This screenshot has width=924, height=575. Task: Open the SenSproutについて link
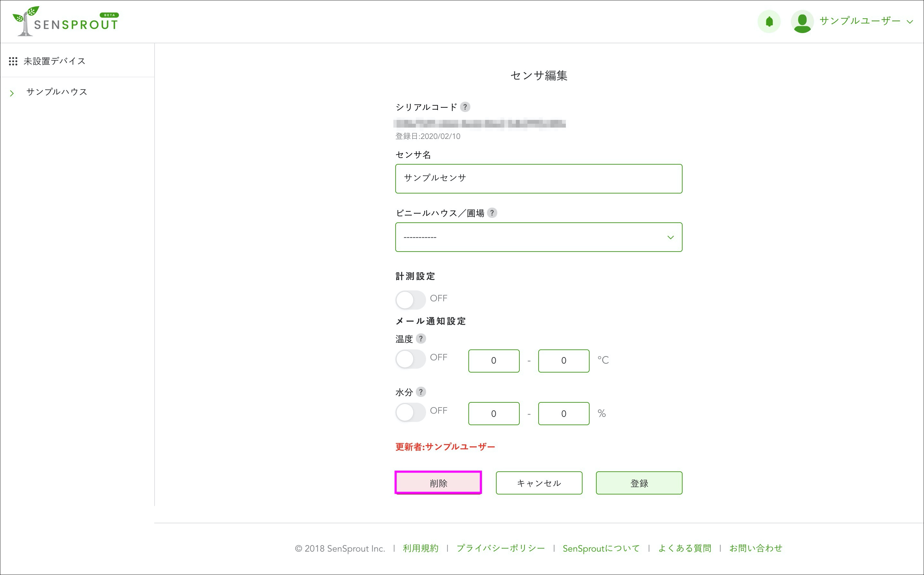601,548
